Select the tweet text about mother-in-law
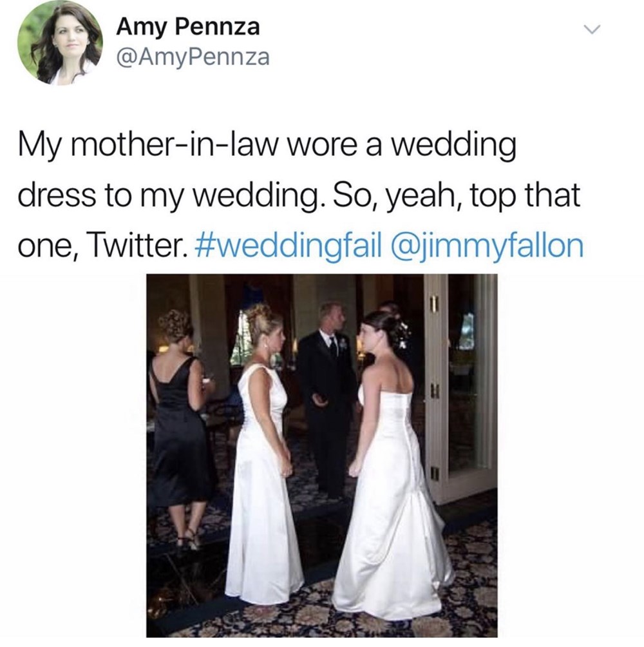 tap(301, 197)
